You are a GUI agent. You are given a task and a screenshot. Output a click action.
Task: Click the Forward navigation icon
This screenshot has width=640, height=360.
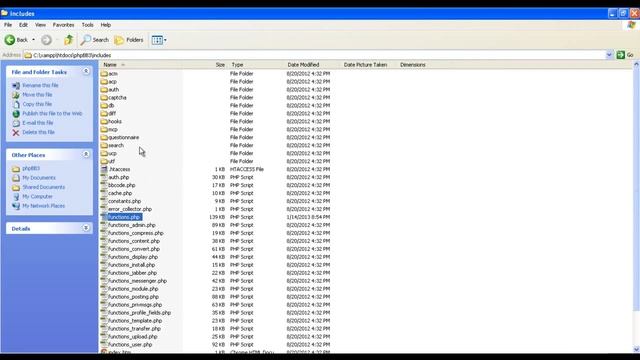[47, 40]
